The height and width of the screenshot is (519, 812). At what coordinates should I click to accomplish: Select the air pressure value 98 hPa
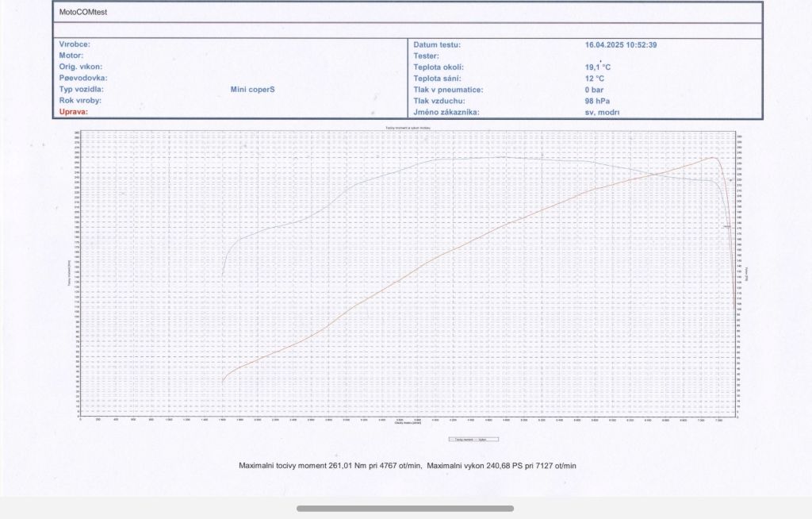pyautogui.click(x=596, y=101)
